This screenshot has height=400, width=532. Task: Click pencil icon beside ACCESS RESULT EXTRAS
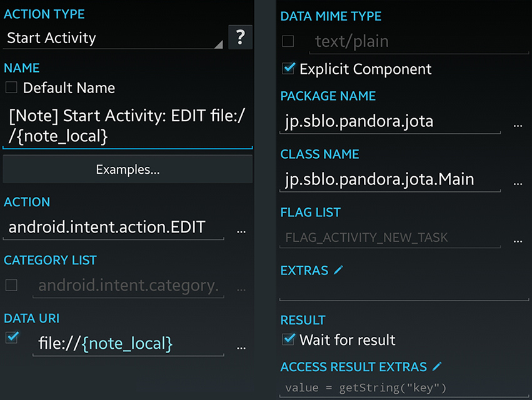pyautogui.click(x=437, y=366)
